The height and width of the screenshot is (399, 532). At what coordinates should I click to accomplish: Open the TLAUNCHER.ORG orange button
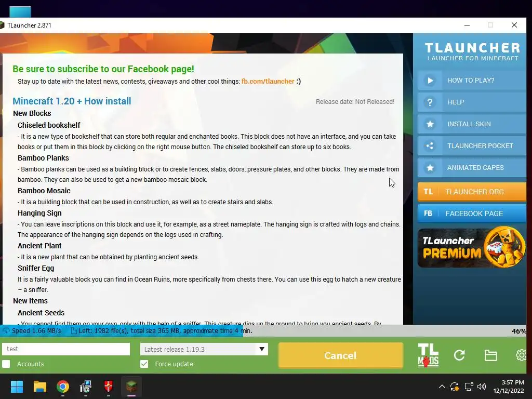coord(472,192)
